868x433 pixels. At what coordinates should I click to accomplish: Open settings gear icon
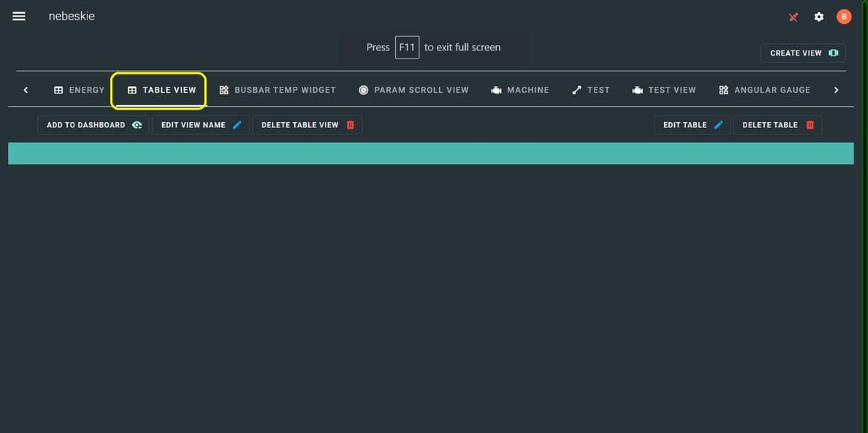coord(819,17)
